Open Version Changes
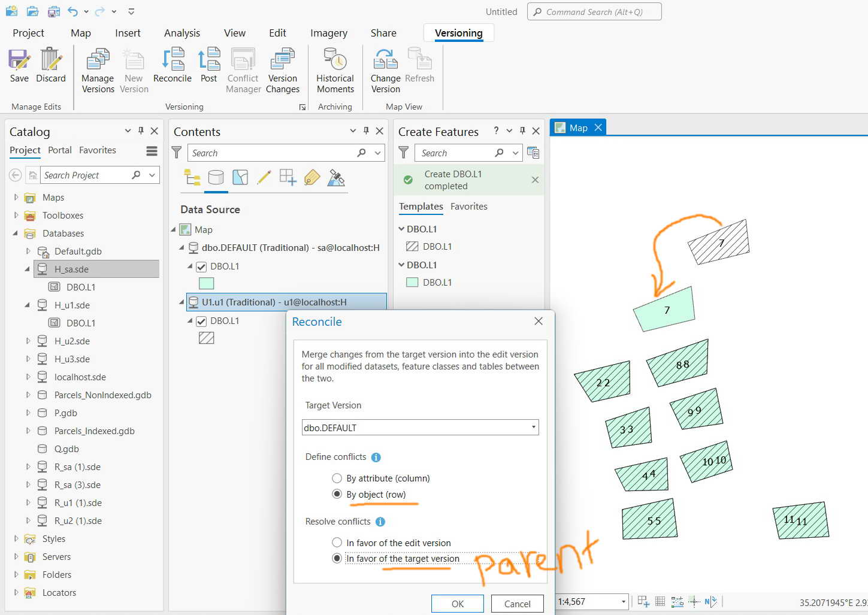The image size is (868, 615). pyautogui.click(x=283, y=71)
